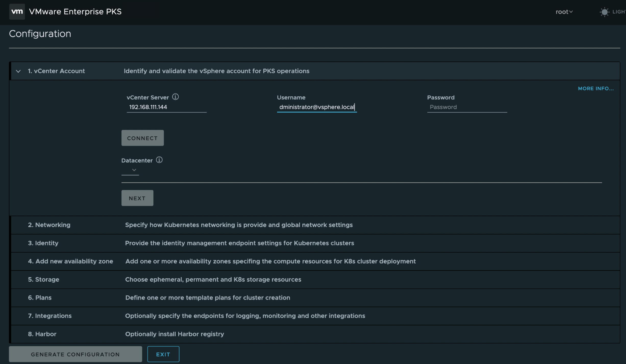Open Datacenter info tooltip icon
Screen dimensions: 626x364
[x=159, y=160]
